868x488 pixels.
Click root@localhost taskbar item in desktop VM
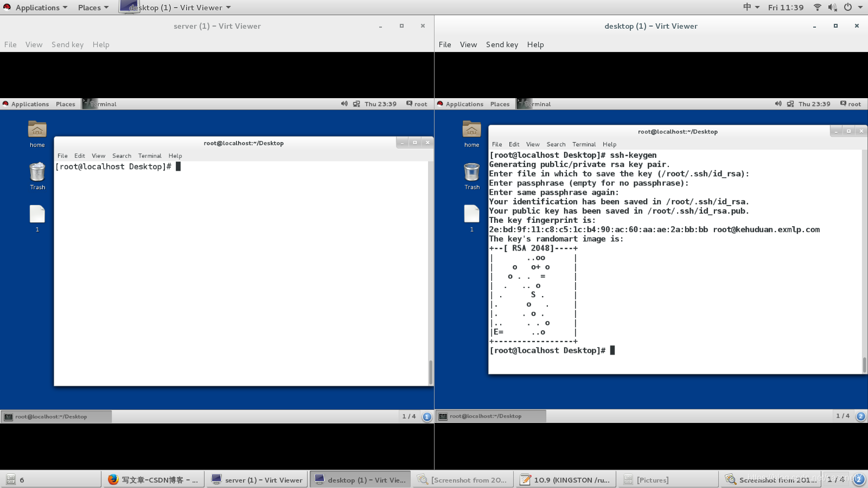click(491, 416)
